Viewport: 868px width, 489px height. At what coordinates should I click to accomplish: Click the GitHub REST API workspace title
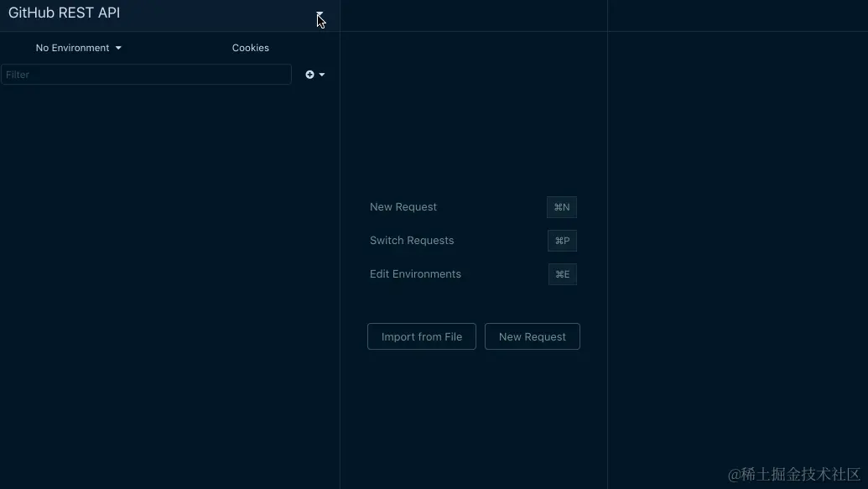point(65,13)
